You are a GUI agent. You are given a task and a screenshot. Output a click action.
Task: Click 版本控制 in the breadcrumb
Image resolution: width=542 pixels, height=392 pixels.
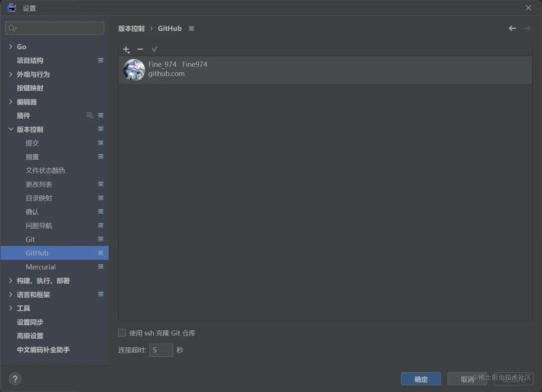pos(131,29)
